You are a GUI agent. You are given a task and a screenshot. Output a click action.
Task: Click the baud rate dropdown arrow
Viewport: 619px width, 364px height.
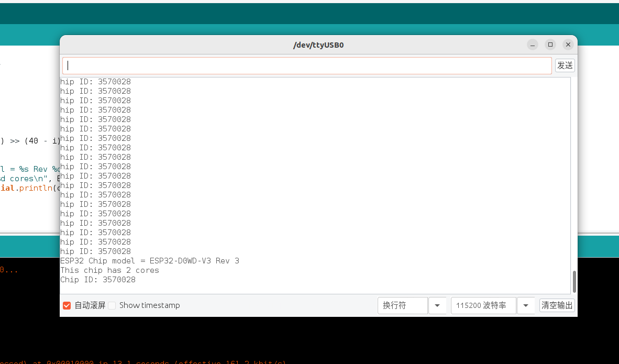click(x=526, y=305)
